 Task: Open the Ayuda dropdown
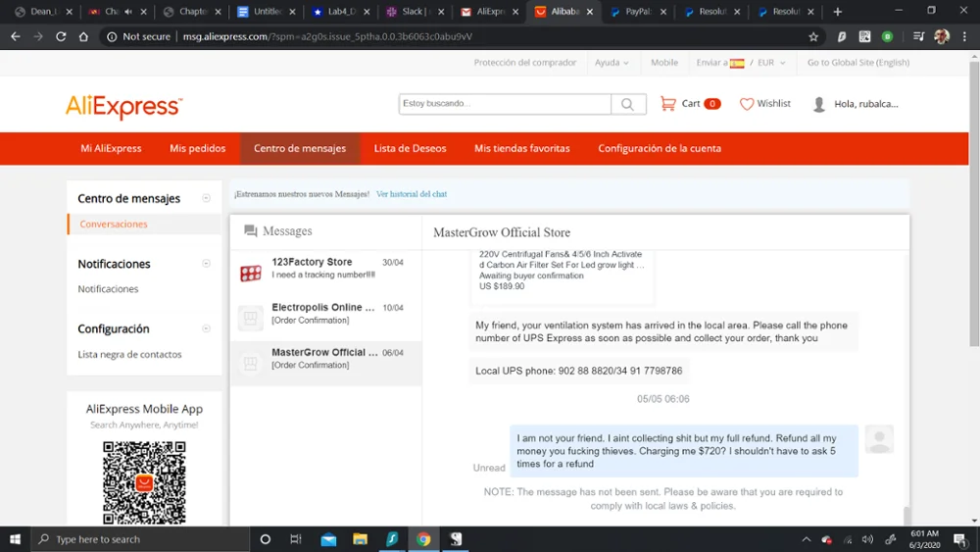pyautogui.click(x=612, y=63)
